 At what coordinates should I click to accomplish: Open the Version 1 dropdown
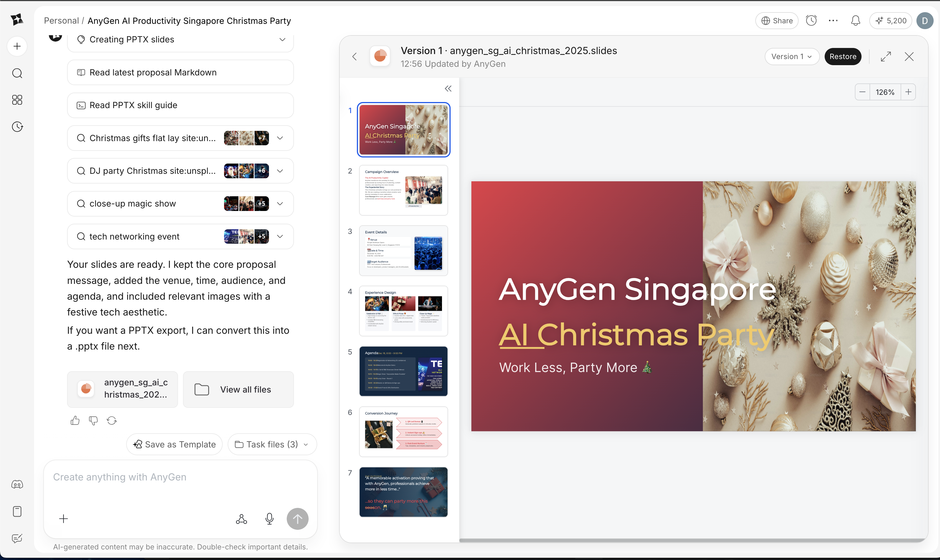[792, 56]
